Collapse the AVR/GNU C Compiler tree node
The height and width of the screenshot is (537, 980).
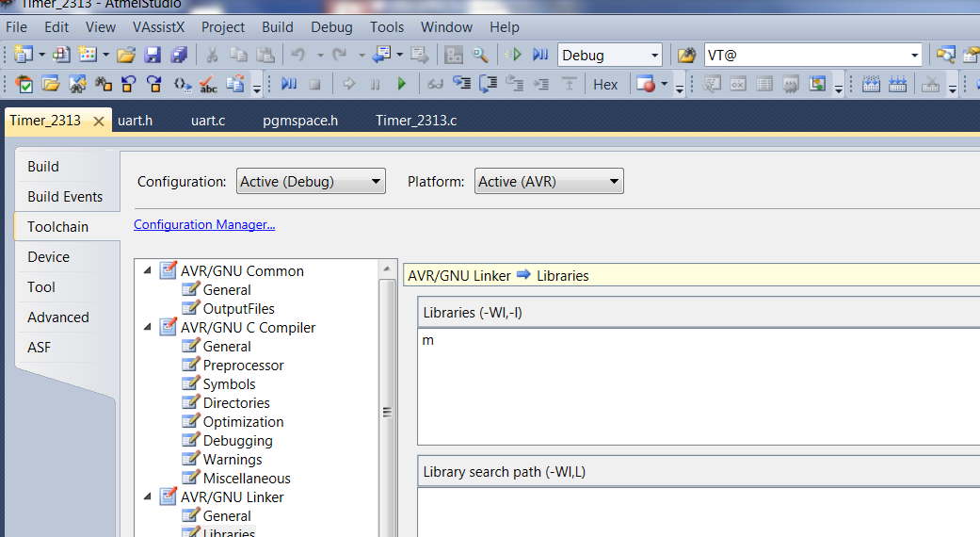(x=148, y=327)
